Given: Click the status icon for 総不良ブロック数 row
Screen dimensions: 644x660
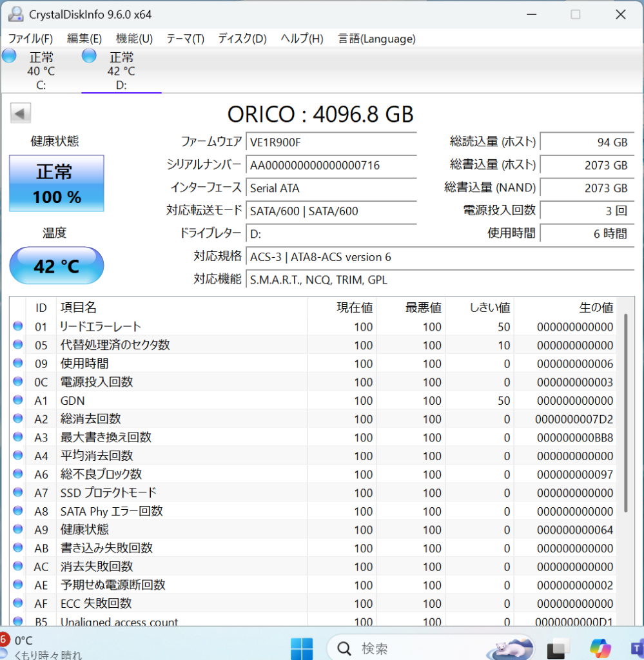Looking at the screenshot, I should [x=17, y=474].
